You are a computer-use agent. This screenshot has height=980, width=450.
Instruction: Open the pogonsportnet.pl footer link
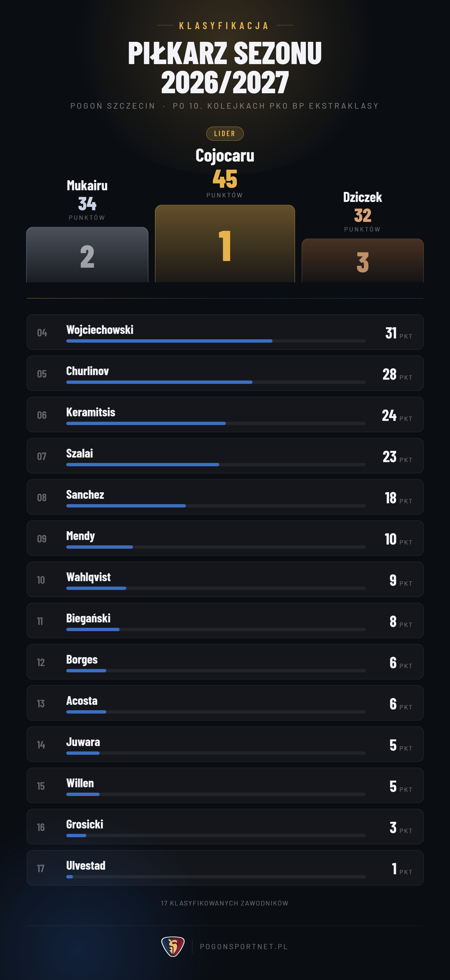tap(244, 946)
